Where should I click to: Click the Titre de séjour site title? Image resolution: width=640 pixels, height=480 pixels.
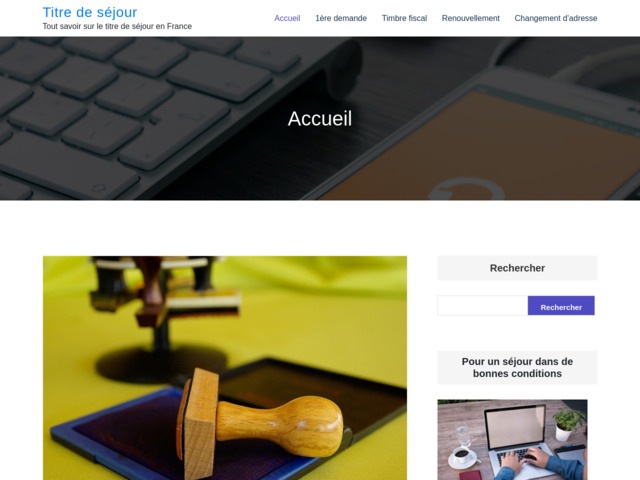[90, 12]
